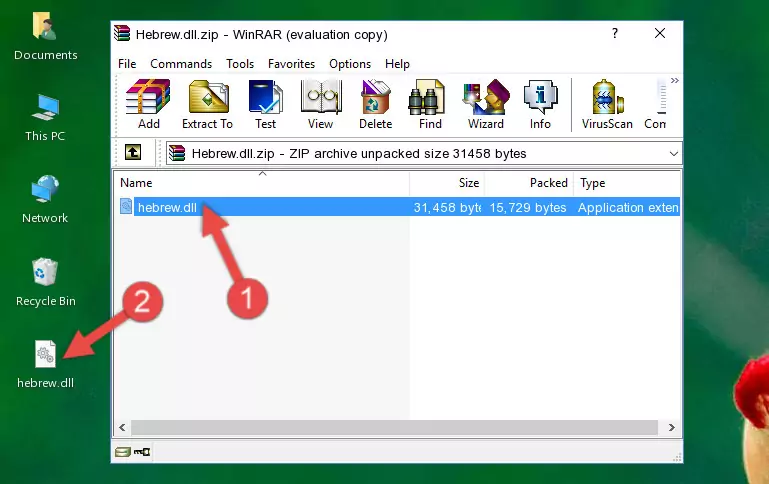Select the hebrew.dll desktop file
Viewport: 769px width, 484px height.
pos(46,364)
